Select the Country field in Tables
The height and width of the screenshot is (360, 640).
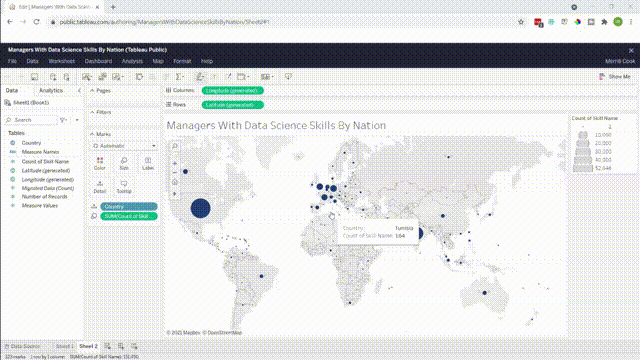point(31,143)
